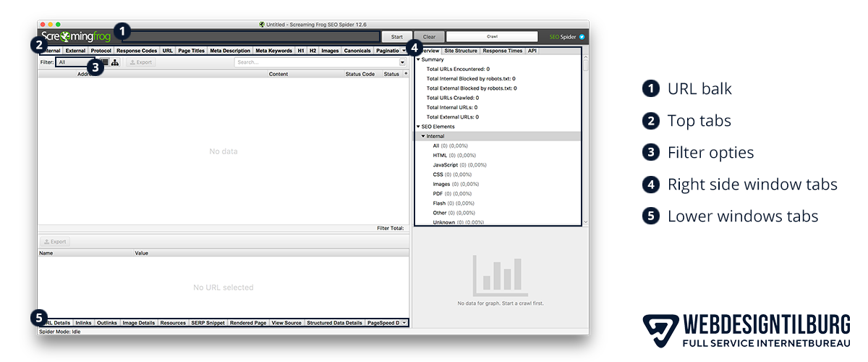This screenshot has height=362, width=868.
Task: Click the Value column header
Action: [x=271, y=253]
